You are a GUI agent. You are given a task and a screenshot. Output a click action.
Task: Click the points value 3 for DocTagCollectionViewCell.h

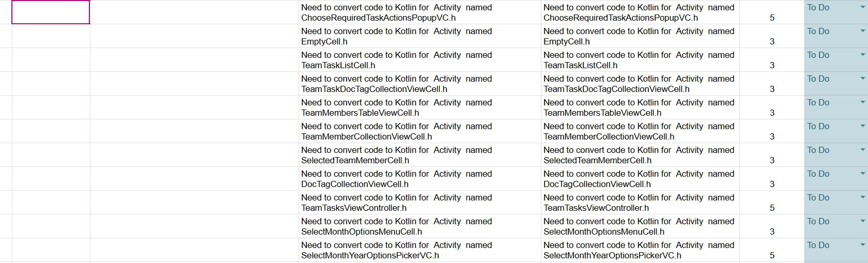coord(772,184)
